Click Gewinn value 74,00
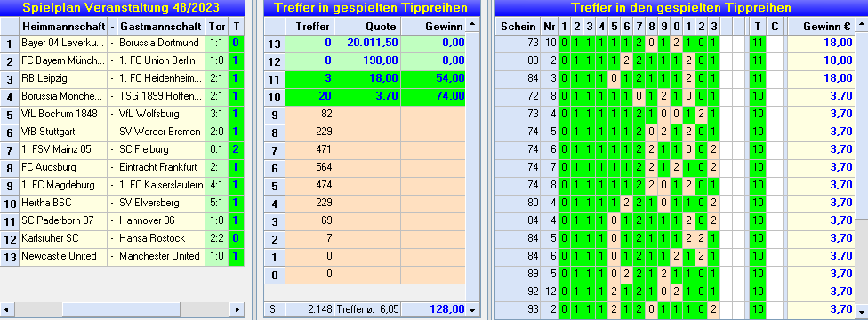This screenshot has height=320, width=868. [x=433, y=96]
